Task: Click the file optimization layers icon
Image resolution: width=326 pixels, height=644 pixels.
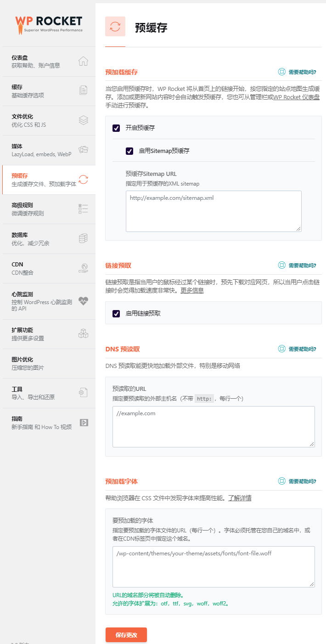Action: tap(83, 120)
